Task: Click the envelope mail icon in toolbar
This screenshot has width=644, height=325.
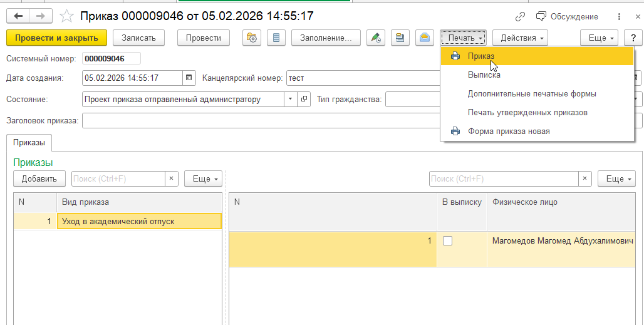Action: (x=425, y=38)
